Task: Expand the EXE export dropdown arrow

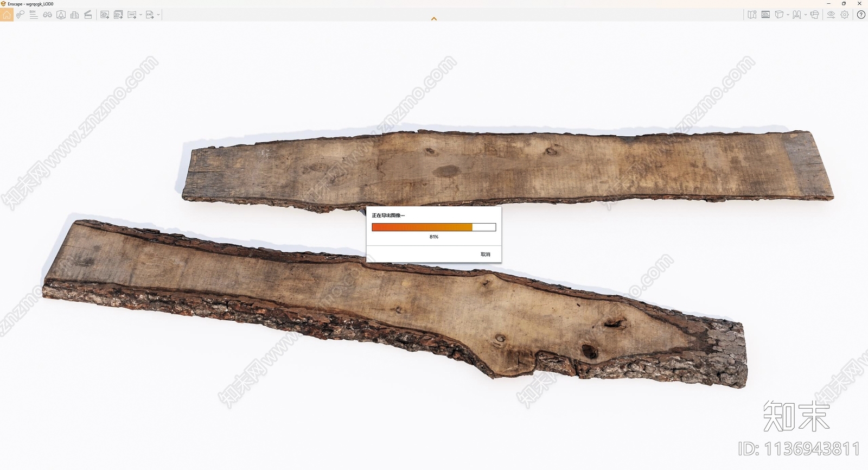Action: point(158,15)
